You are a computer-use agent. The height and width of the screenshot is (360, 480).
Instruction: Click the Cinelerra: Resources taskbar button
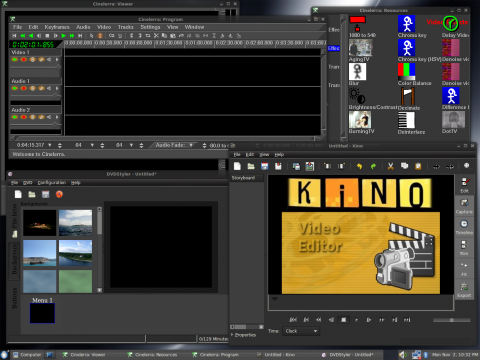pyautogui.click(x=156, y=355)
